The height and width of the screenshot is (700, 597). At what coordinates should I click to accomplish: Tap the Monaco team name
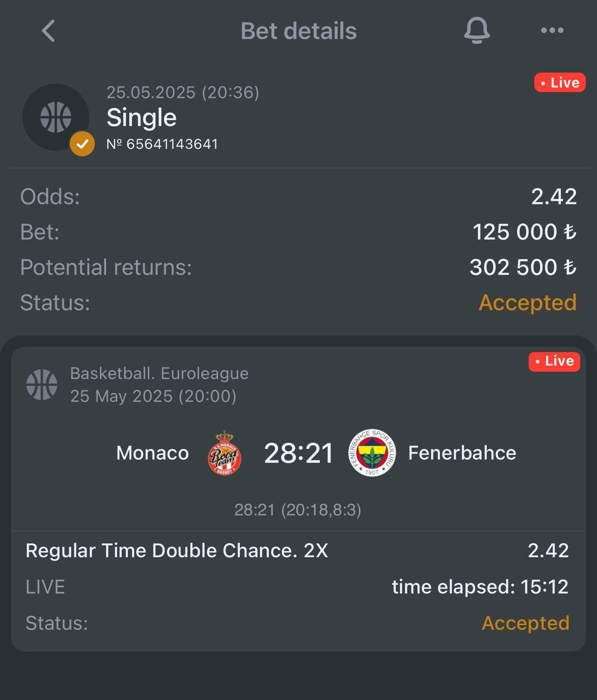153,453
